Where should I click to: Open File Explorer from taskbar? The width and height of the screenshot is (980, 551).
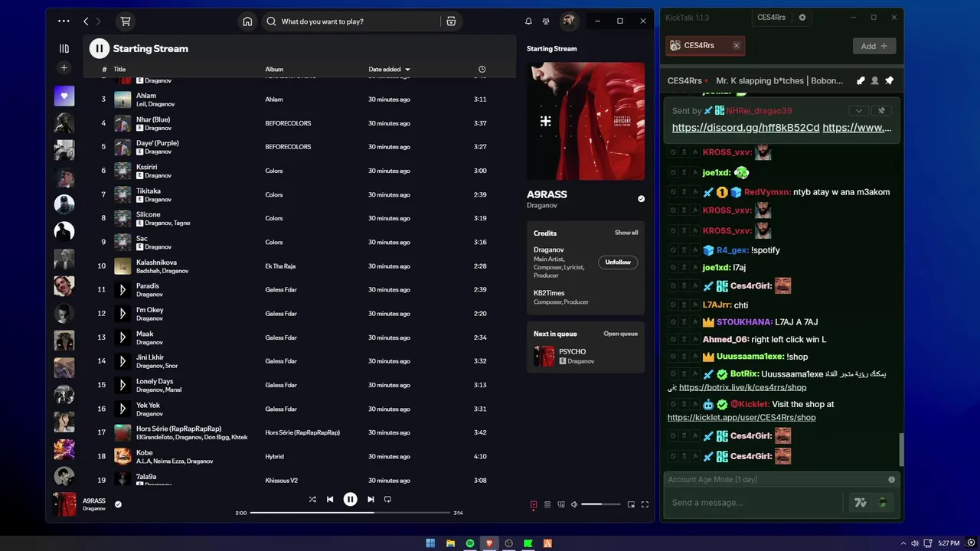[x=450, y=543]
